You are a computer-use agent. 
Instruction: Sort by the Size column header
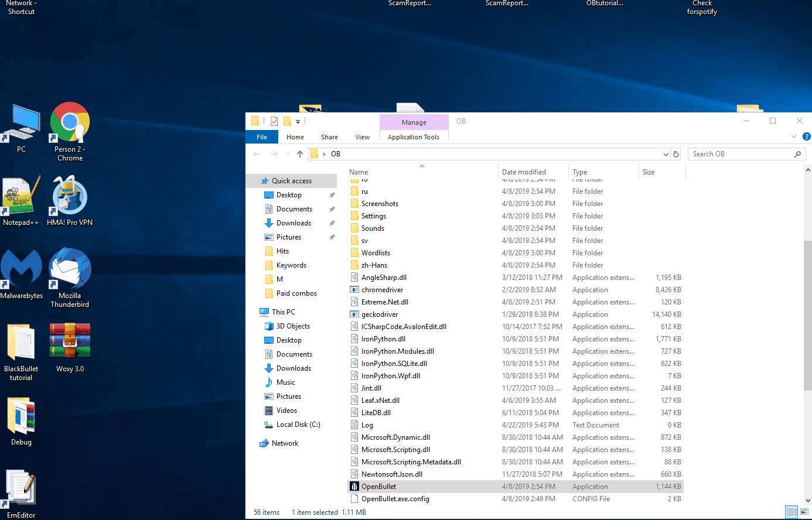tap(661, 172)
